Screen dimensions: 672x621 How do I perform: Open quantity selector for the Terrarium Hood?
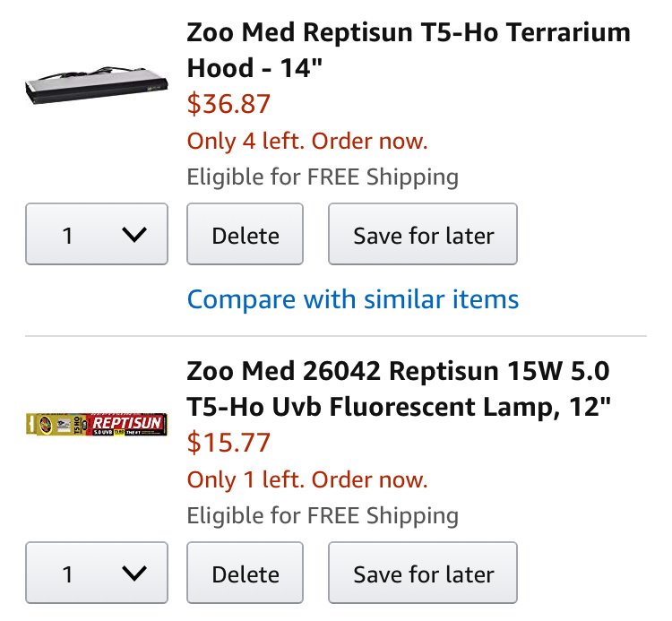click(97, 235)
